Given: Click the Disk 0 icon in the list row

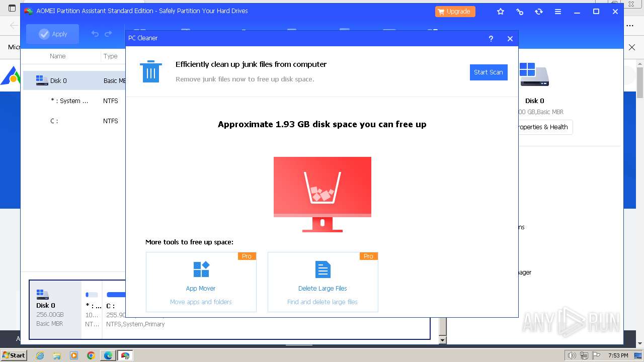Looking at the screenshot, I should pos(42,80).
